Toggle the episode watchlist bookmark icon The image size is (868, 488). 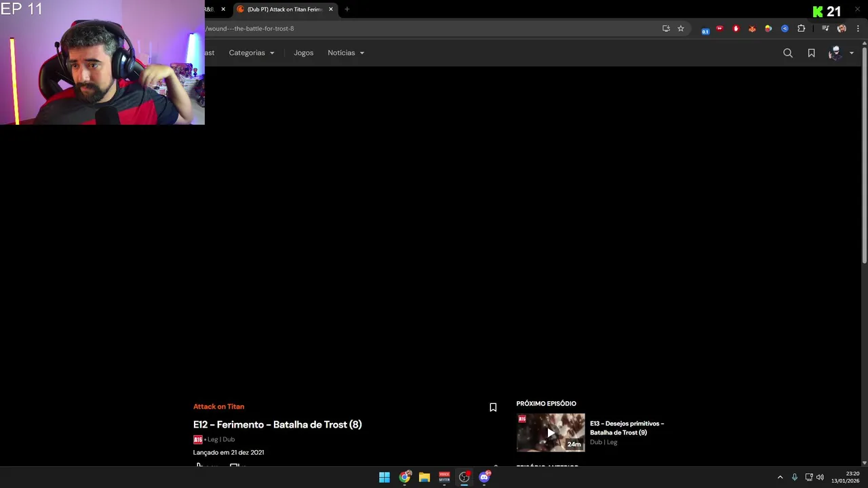click(x=493, y=407)
